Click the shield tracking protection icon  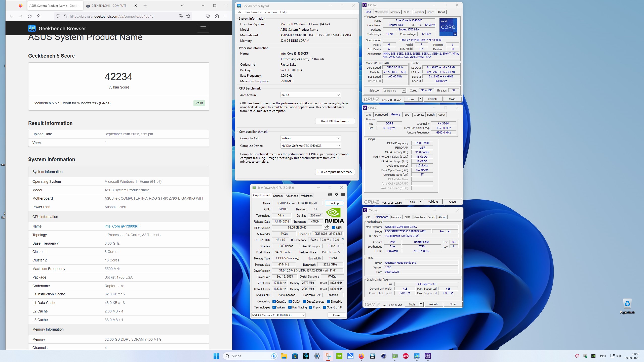click(58, 16)
